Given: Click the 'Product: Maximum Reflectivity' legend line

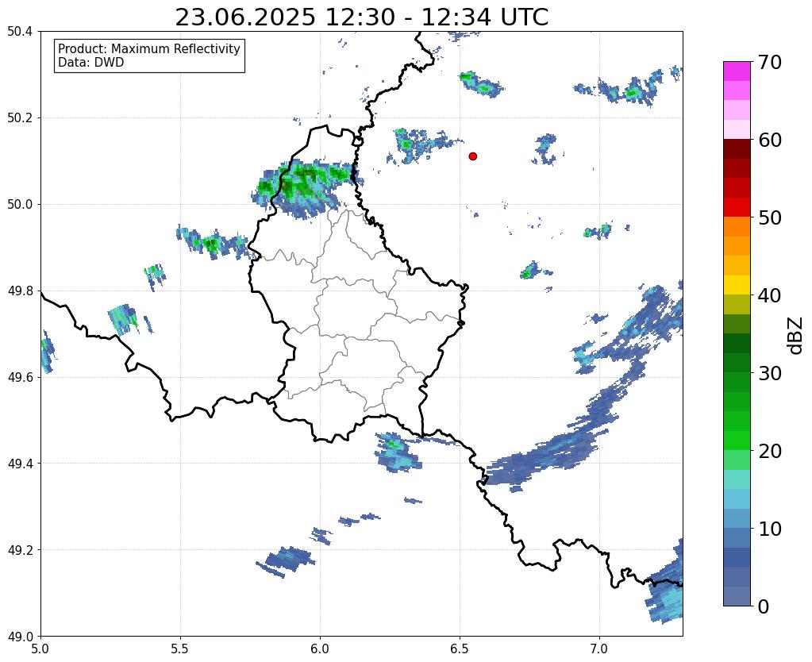Looking at the screenshot, I should coord(149,48).
